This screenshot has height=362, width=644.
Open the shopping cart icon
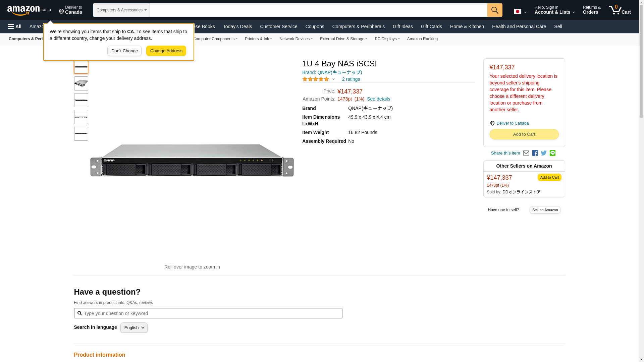click(620, 10)
